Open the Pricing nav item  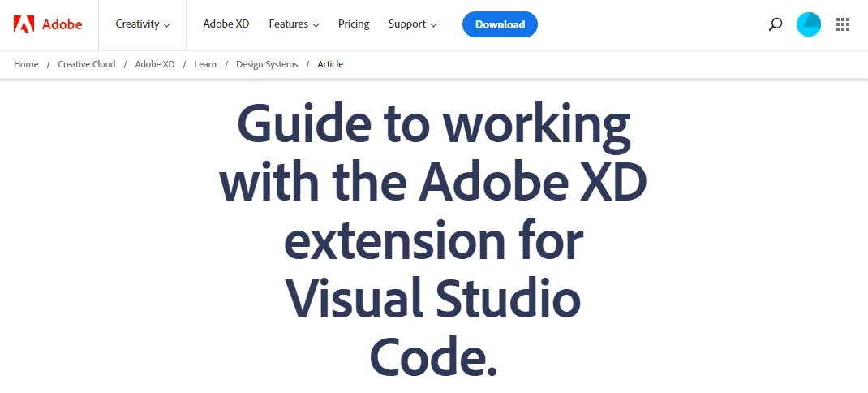[354, 24]
